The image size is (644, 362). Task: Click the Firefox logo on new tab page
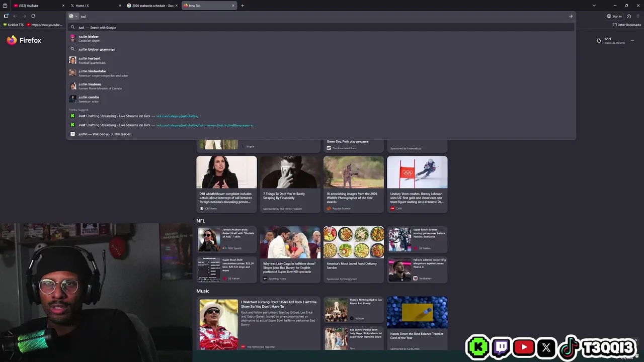(x=24, y=40)
